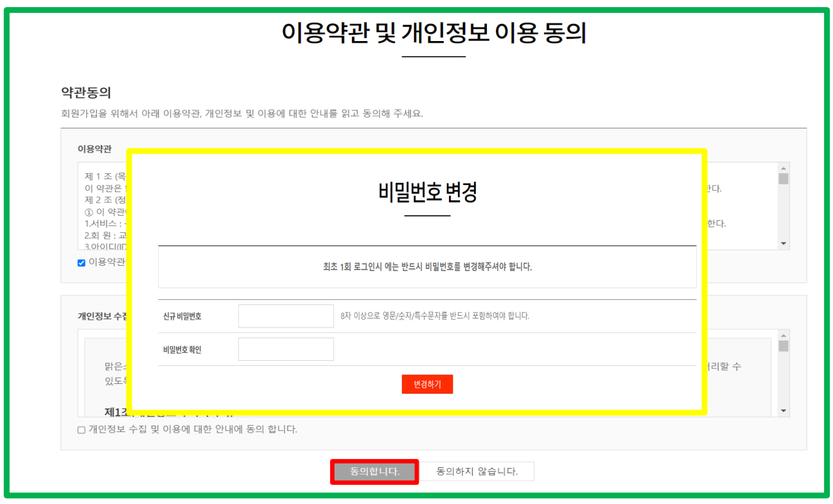Click the 이용약관 box scrollbar thumb
The height and width of the screenshot is (504, 833).
[x=783, y=178]
